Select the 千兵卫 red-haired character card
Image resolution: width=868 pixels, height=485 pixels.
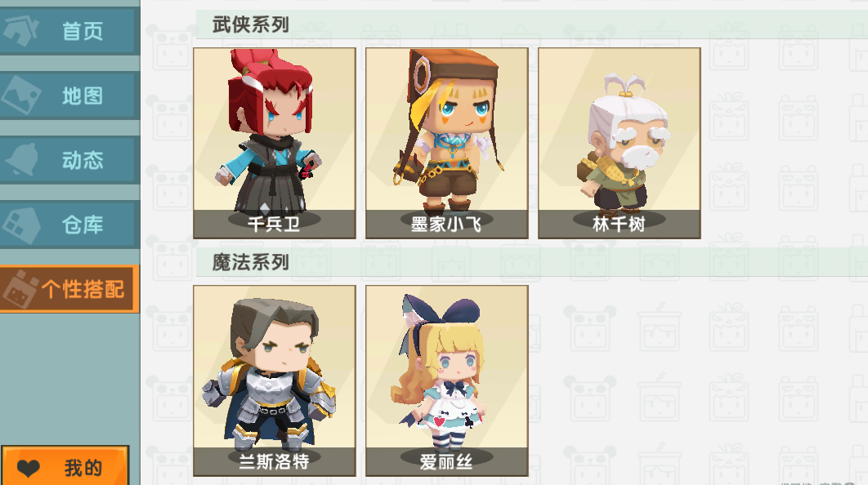tap(274, 143)
